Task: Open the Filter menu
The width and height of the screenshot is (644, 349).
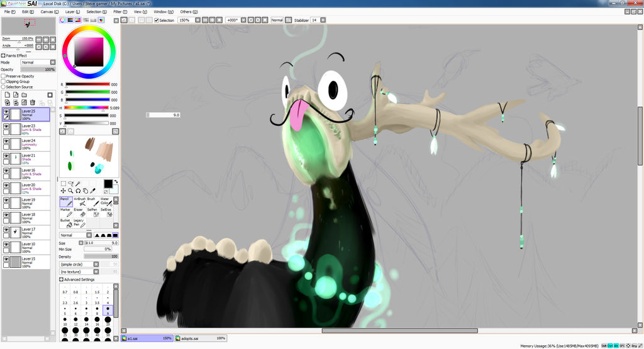Action: point(120,12)
